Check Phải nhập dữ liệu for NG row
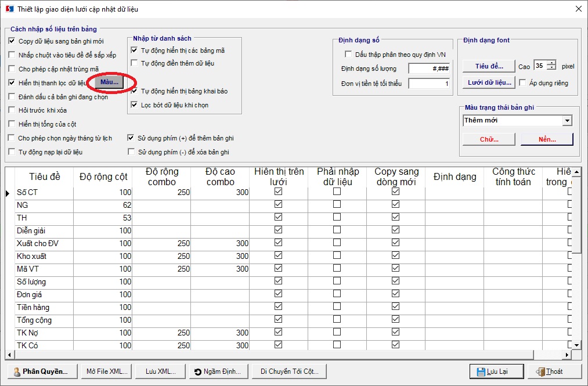 tap(337, 204)
